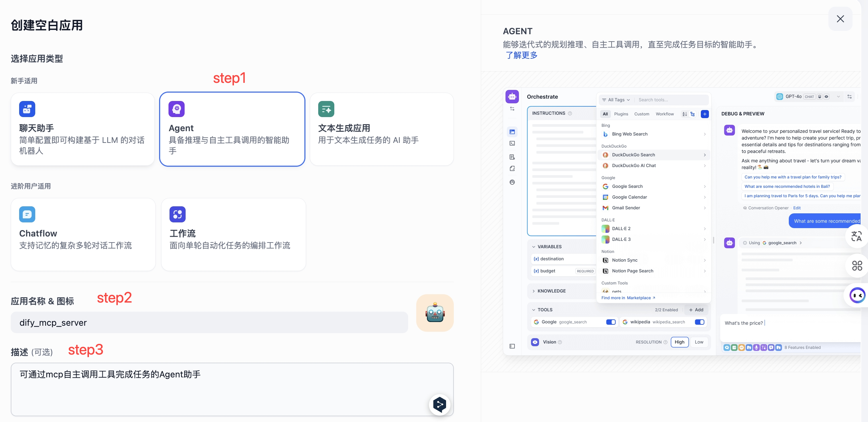Click the translate floating icon
The height and width of the screenshot is (422, 868).
[x=856, y=236]
